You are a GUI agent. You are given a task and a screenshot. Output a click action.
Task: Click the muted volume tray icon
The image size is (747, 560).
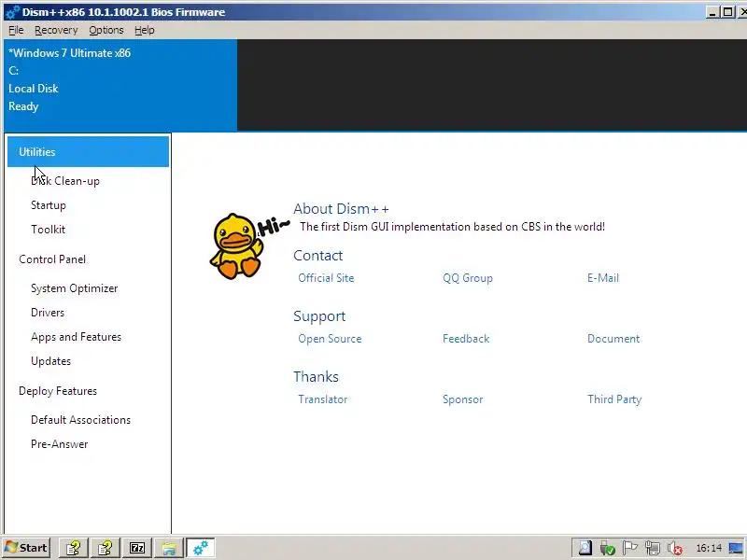click(675, 549)
